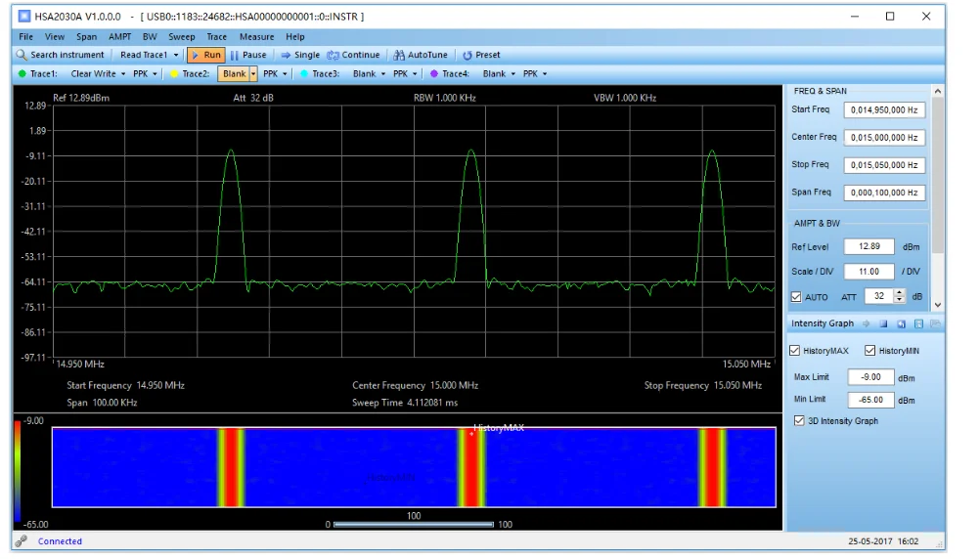Click the HSA2030A application title icon
The width and height of the screenshot is (980, 559).
pyautogui.click(x=24, y=17)
